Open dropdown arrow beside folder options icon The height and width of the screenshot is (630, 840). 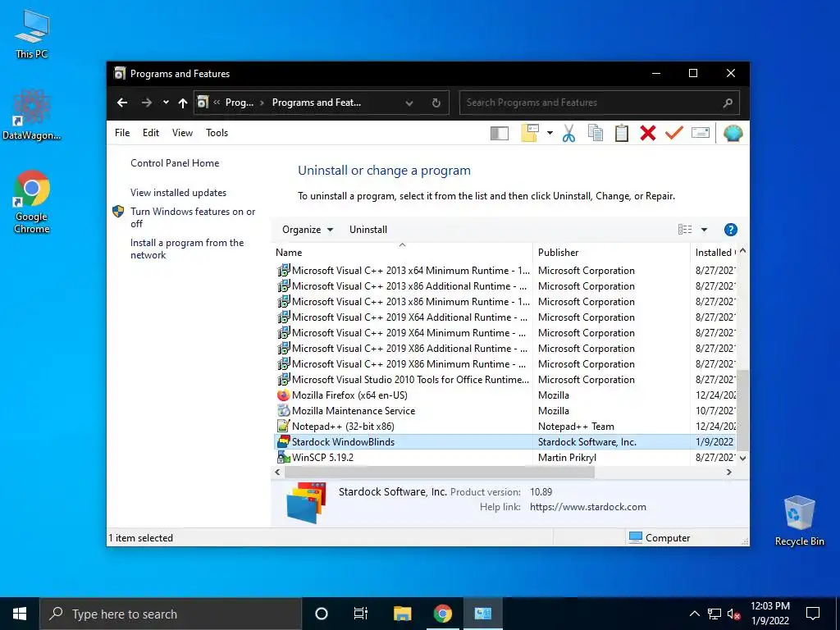(x=550, y=133)
